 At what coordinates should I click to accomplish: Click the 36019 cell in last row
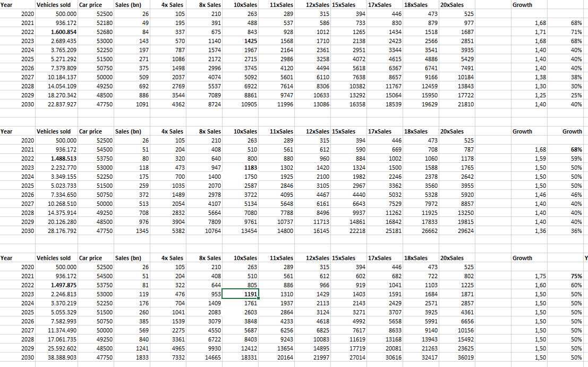pyautogui.click(x=457, y=357)
